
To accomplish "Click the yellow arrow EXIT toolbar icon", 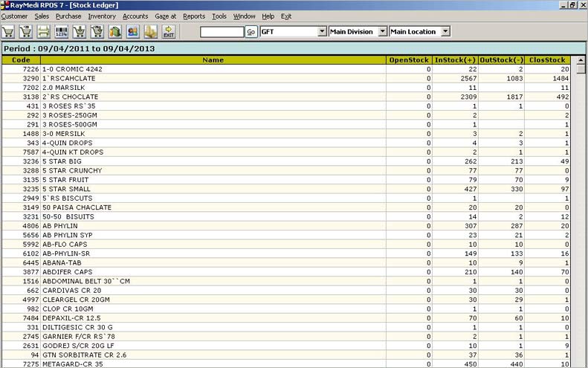I will [169, 31].
